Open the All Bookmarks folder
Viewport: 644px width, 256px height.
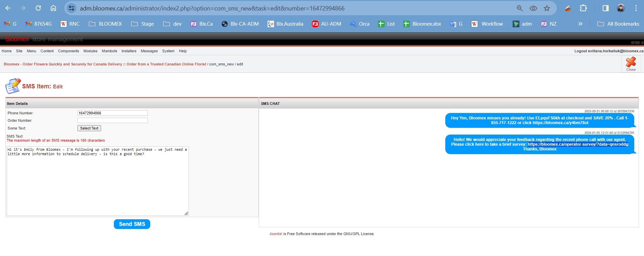[x=618, y=24]
